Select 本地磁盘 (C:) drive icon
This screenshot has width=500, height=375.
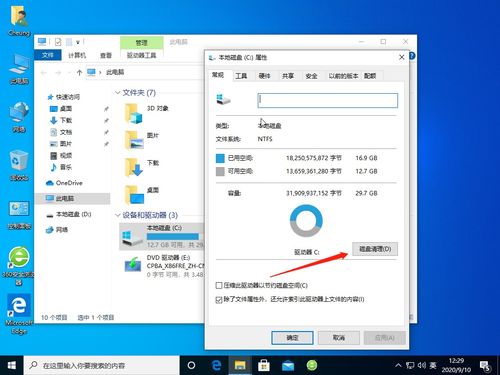click(x=132, y=238)
